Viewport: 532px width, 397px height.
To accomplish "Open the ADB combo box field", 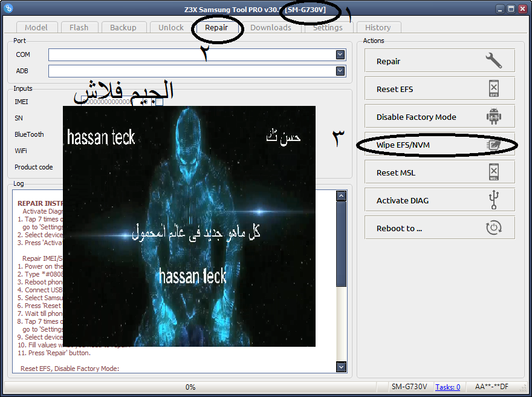I will pos(197,71).
